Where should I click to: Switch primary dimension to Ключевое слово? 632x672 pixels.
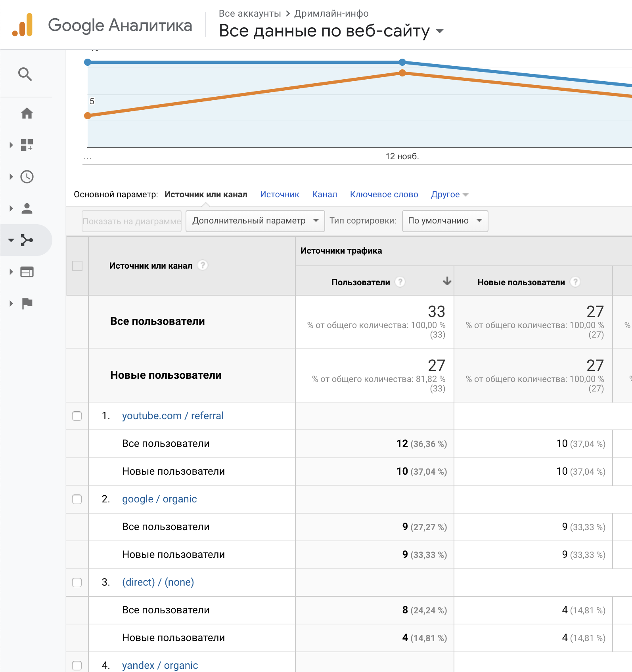pyautogui.click(x=384, y=195)
